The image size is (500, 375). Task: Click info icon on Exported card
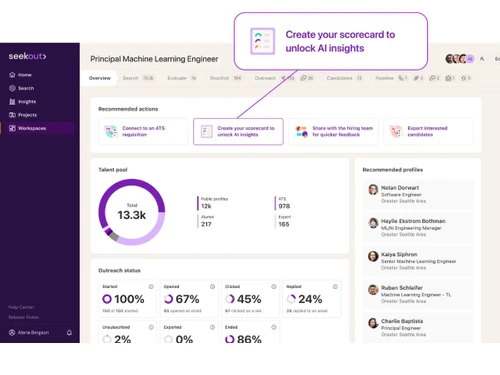212,327
